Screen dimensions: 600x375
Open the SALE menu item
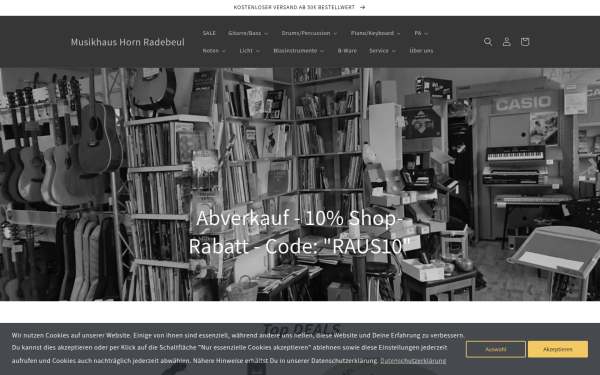tap(209, 33)
